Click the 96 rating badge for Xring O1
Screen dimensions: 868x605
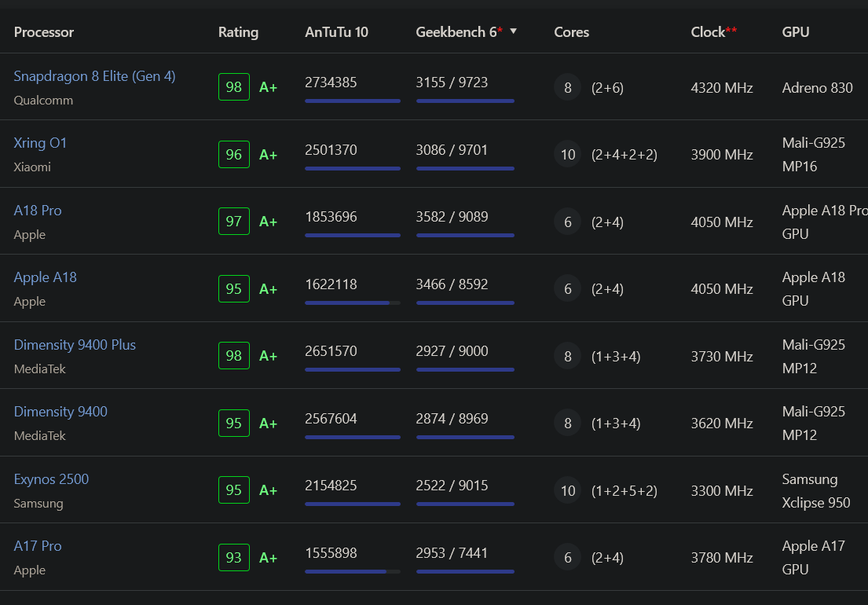[233, 155]
